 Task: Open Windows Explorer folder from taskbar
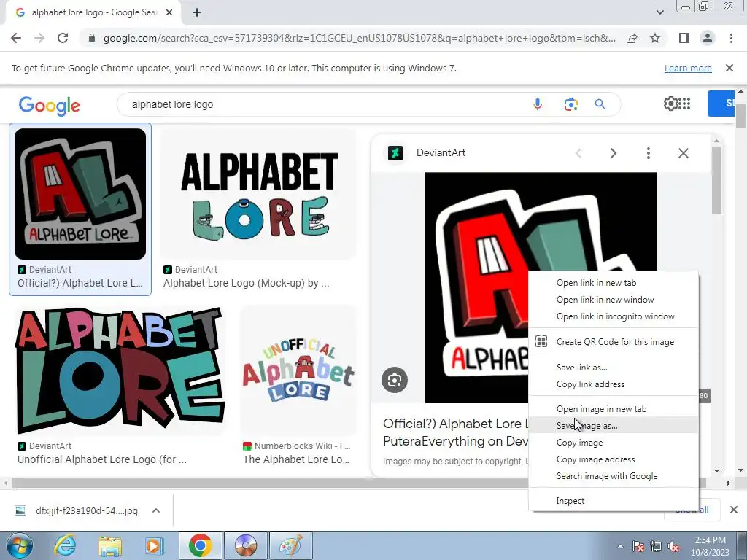[x=110, y=545]
